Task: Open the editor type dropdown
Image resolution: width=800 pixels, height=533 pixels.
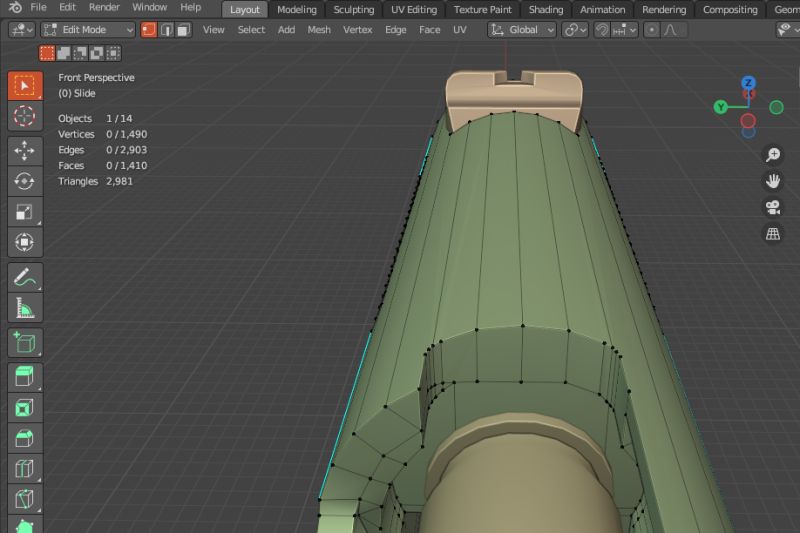Action: pyautogui.click(x=21, y=30)
